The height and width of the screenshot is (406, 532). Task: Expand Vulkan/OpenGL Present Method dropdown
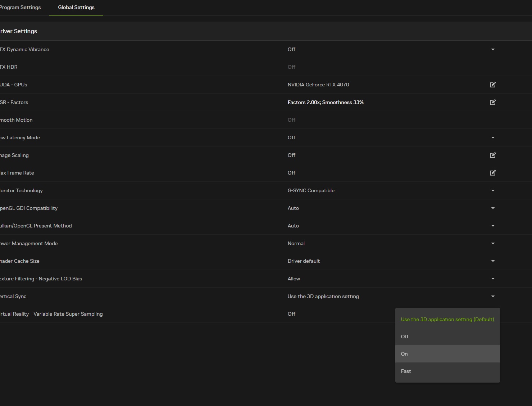(493, 226)
